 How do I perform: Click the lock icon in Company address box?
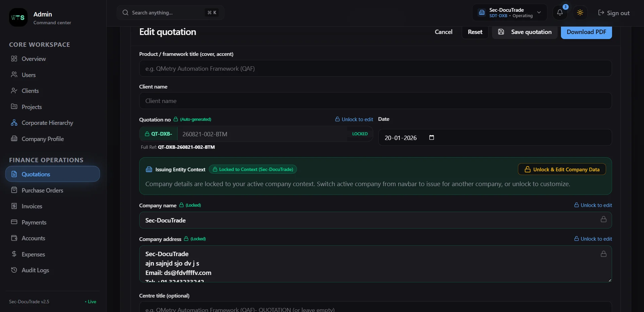[604, 254]
